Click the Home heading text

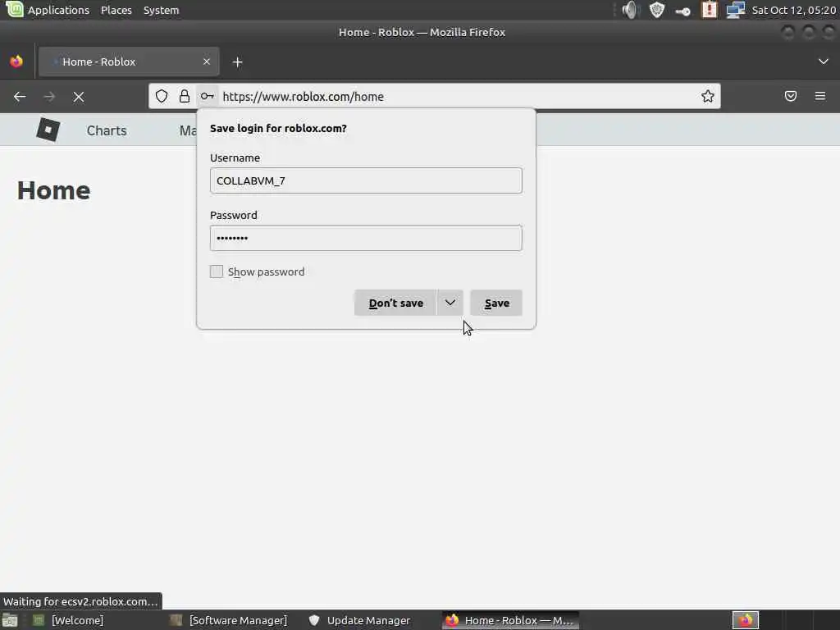coord(53,190)
